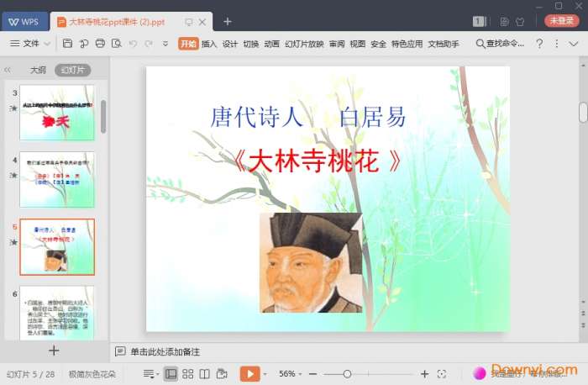The image size is (588, 385).
Task: Switch panel to 幻灯片 slides view
Action: (72, 71)
